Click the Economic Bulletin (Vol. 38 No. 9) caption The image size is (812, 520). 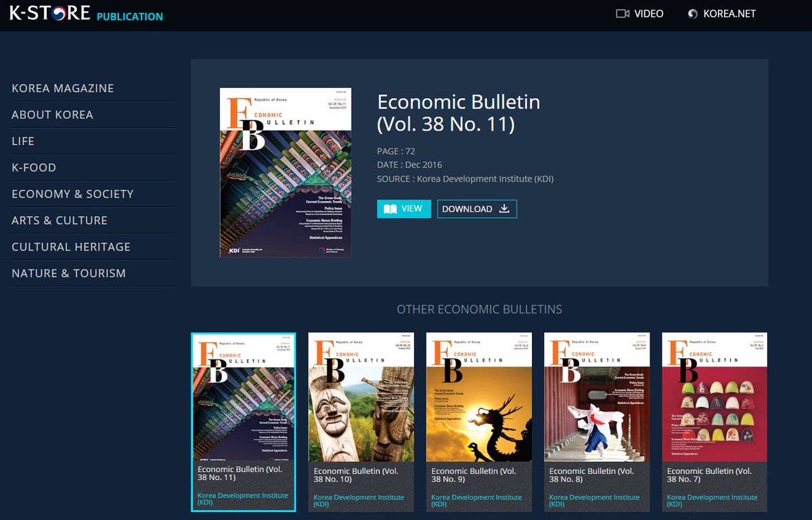pyautogui.click(x=474, y=475)
